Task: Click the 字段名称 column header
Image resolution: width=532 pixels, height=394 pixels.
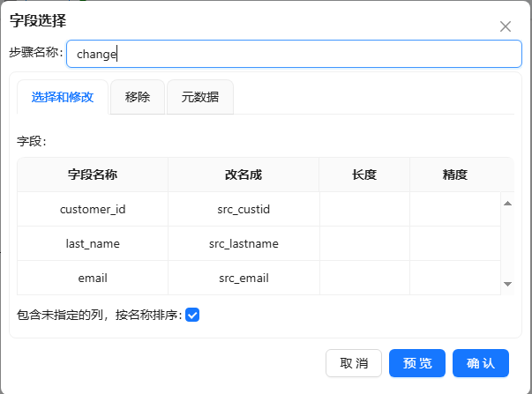Action: point(93,175)
